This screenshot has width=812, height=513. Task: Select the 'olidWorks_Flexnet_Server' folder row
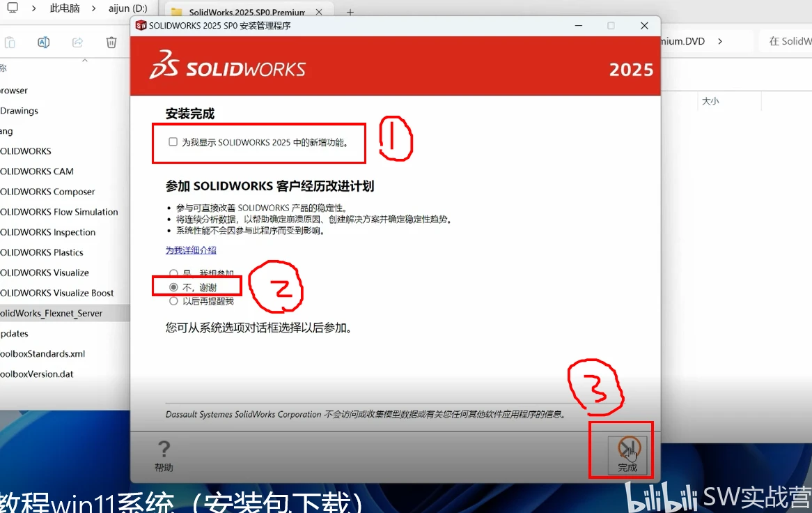65,313
